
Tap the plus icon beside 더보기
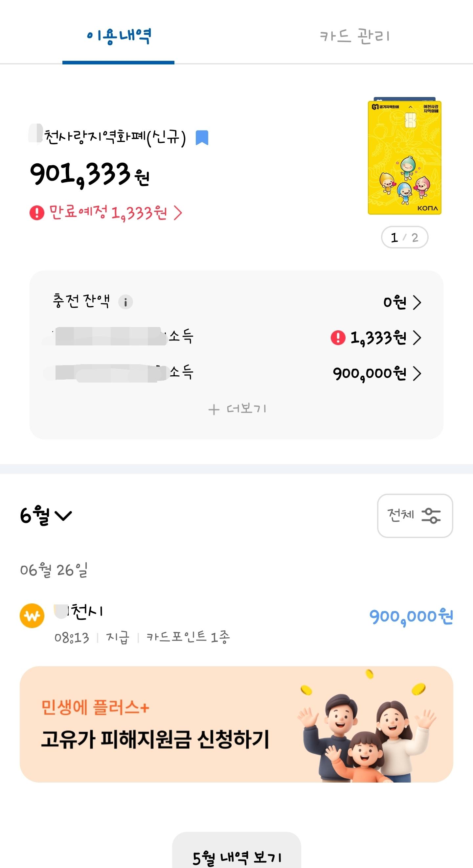point(214,410)
